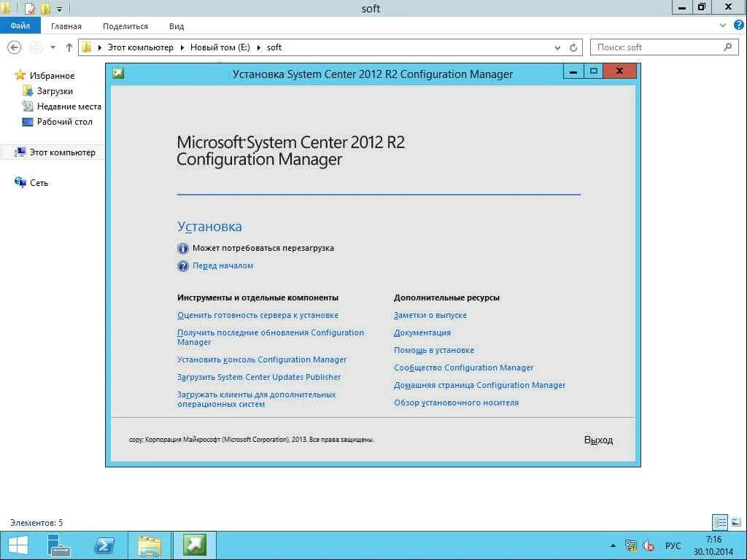The image size is (747, 560).
Task: Click the network tray icon
Action: click(631, 545)
